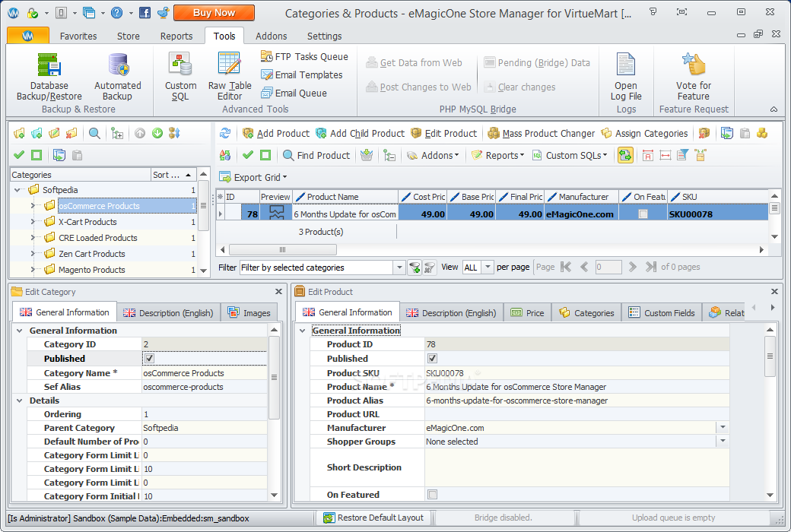The width and height of the screenshot is (791, 532).
Task: Refresh the products grid
Action: (225, 133)
